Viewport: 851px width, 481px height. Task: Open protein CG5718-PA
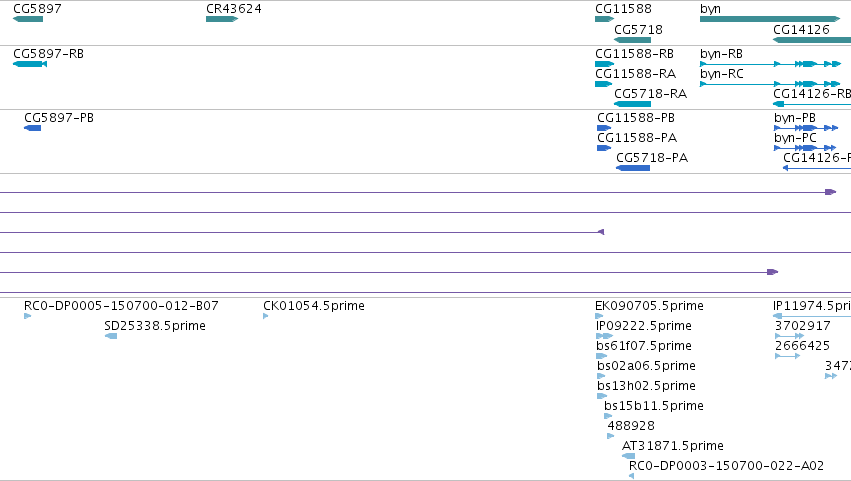633,168
